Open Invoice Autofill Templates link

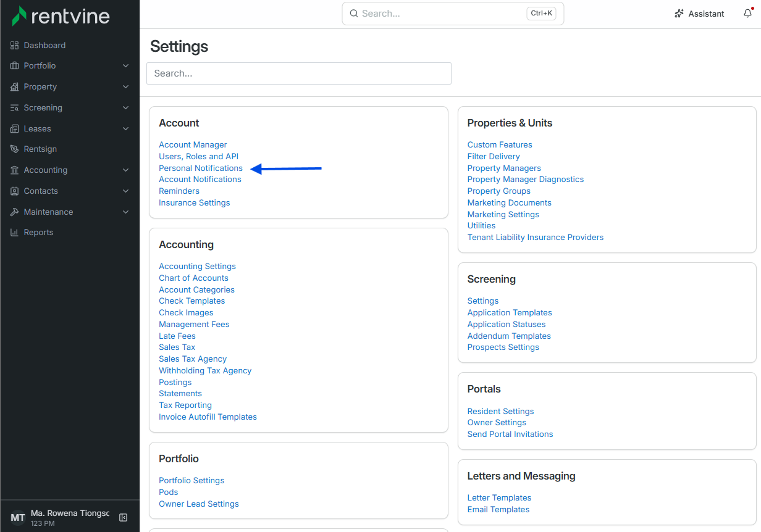tap(208, 417)
